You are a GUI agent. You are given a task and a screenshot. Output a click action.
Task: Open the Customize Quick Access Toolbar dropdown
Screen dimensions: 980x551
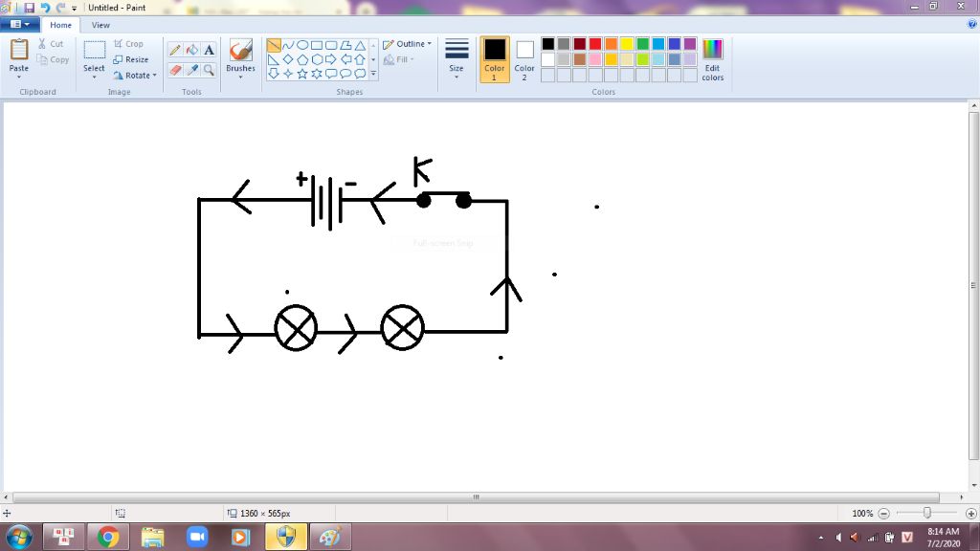pos(74,8)
